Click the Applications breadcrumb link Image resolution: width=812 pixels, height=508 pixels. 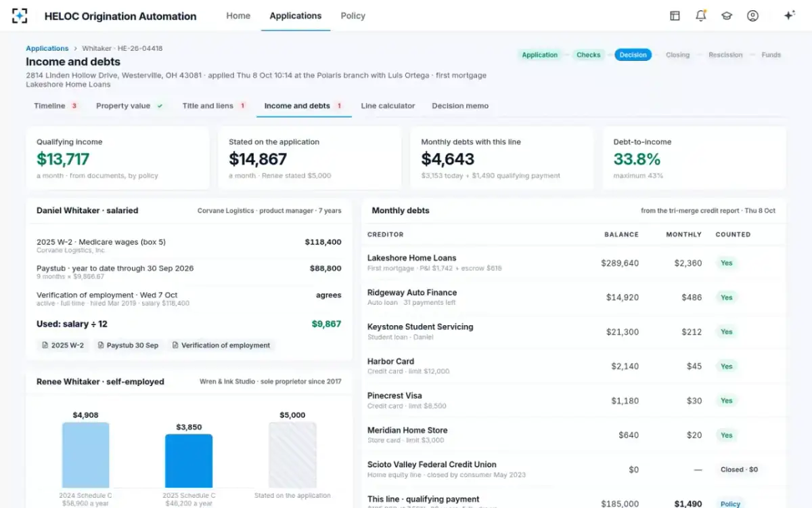(47, 49)
